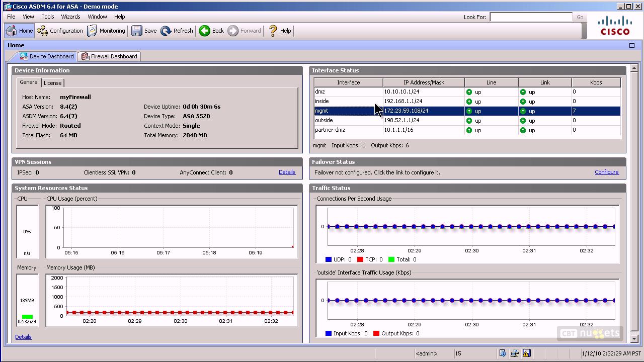Click the IP Address/Mask column header
The height and width of the screenshot is (362, 644).
424,82
